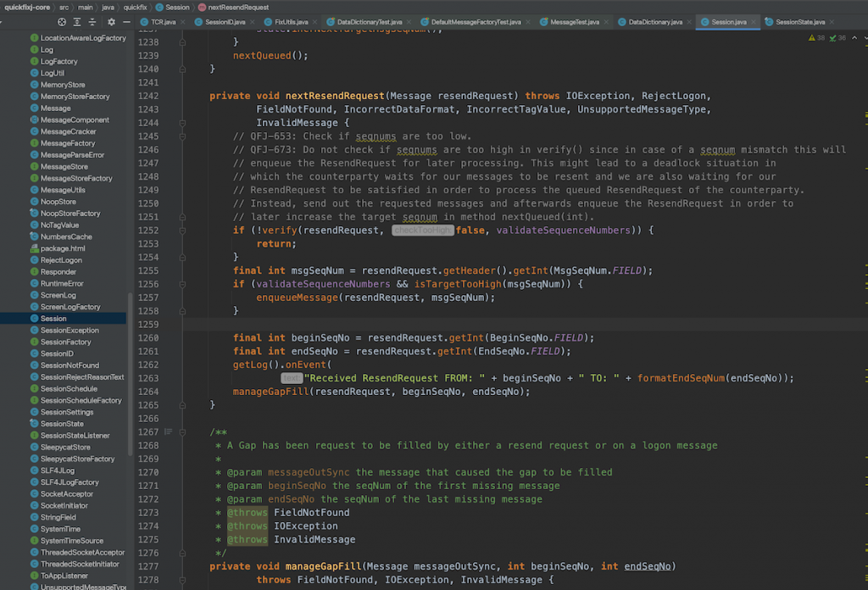Click the RejectLogon class icon
The image size is (868, 590).
pos(34,260)
